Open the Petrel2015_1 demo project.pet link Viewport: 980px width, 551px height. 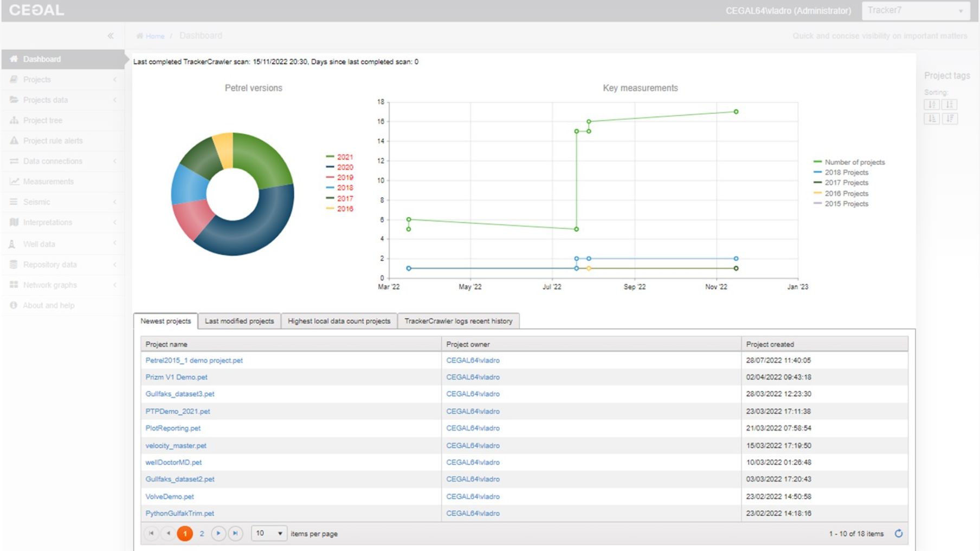[194, 360]
